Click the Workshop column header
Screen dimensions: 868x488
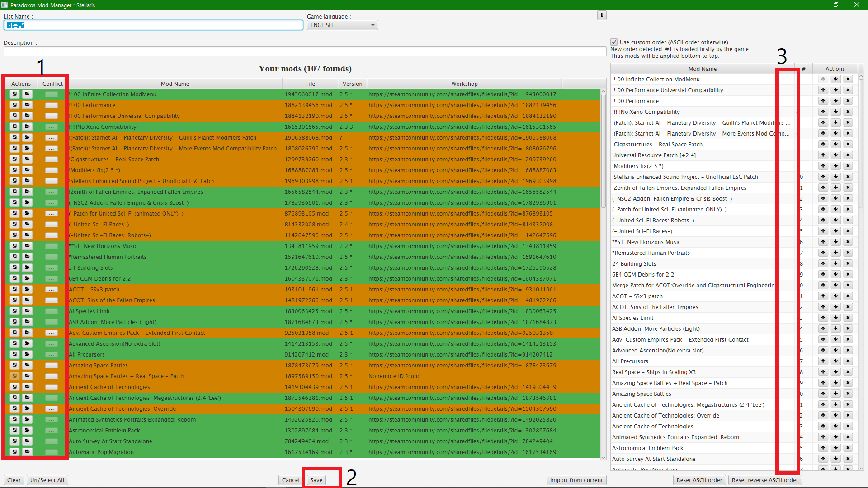pos(464,84)
